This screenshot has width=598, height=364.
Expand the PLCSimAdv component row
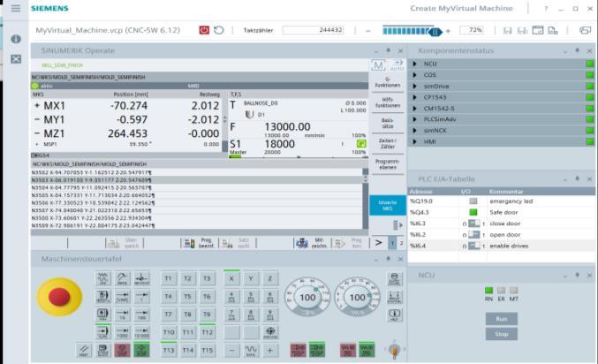415,119
